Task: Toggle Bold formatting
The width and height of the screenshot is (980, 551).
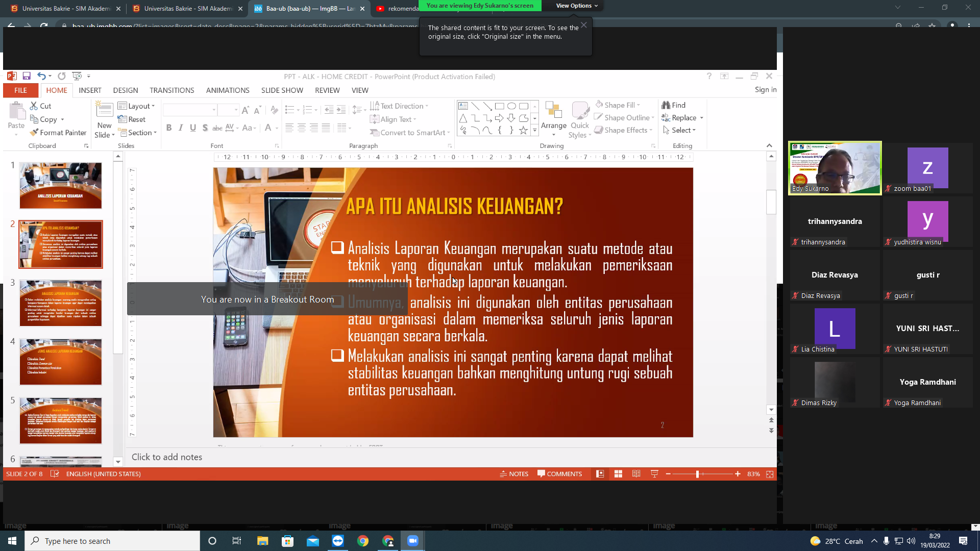Action: tap(169, 128)
